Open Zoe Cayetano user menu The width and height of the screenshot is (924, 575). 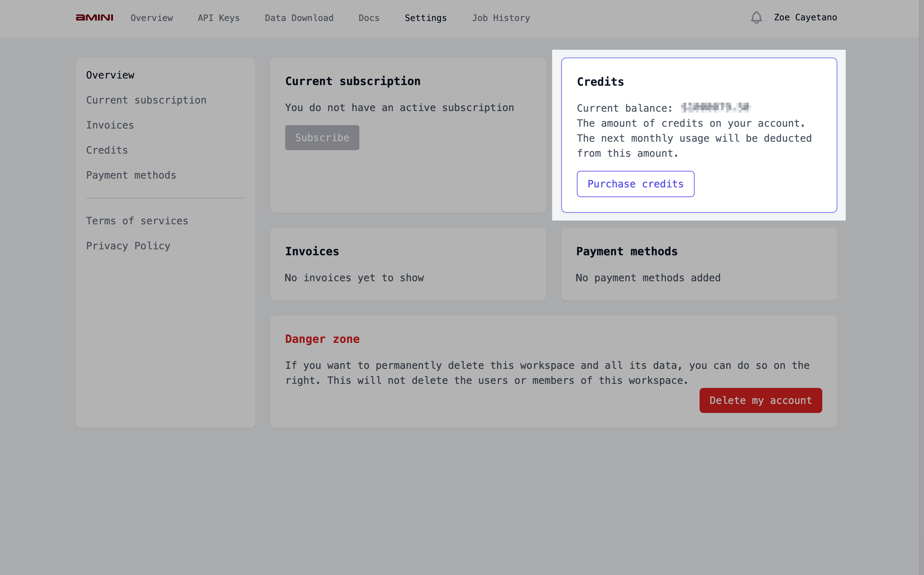pos(805,18)
